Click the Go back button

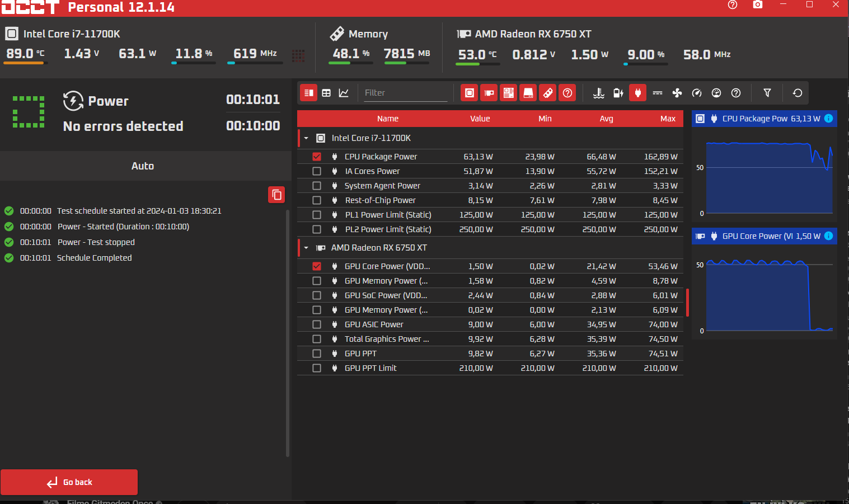coord(69,482)
